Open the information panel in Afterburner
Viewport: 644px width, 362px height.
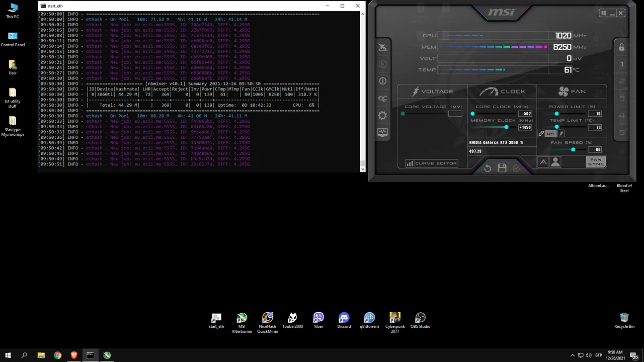coord(382,81)
